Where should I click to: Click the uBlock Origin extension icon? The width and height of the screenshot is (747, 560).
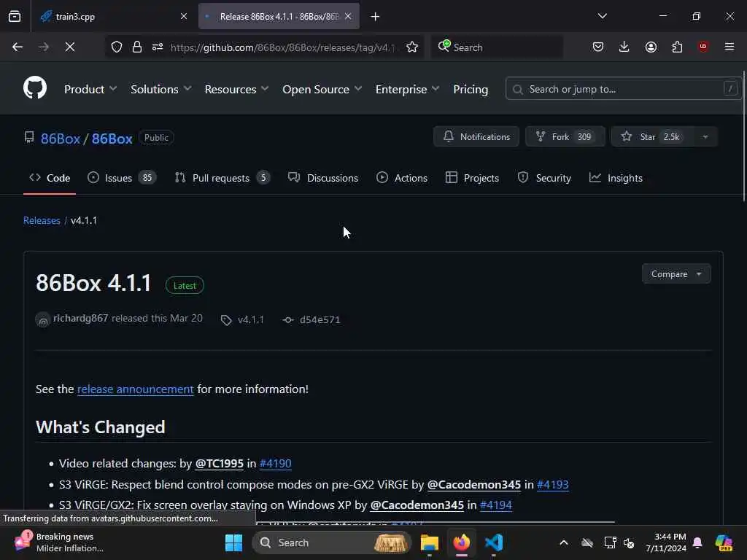tap(703, 46)
